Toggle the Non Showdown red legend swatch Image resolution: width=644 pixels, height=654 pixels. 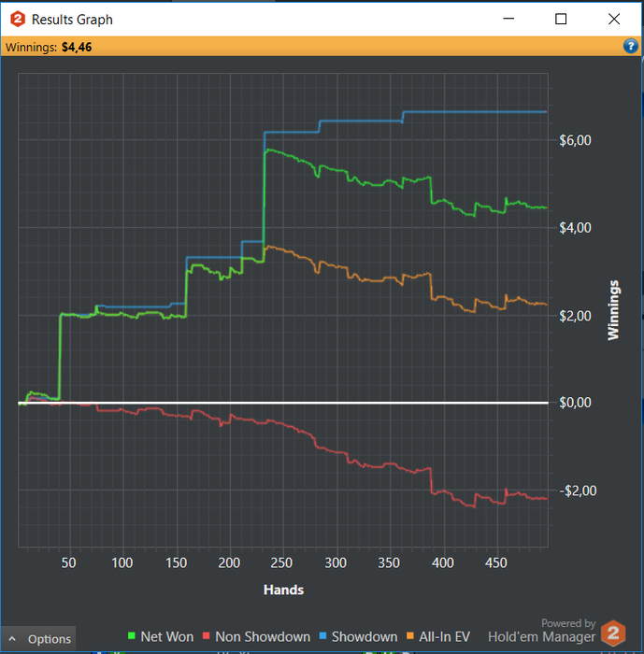tap(206, 636)
